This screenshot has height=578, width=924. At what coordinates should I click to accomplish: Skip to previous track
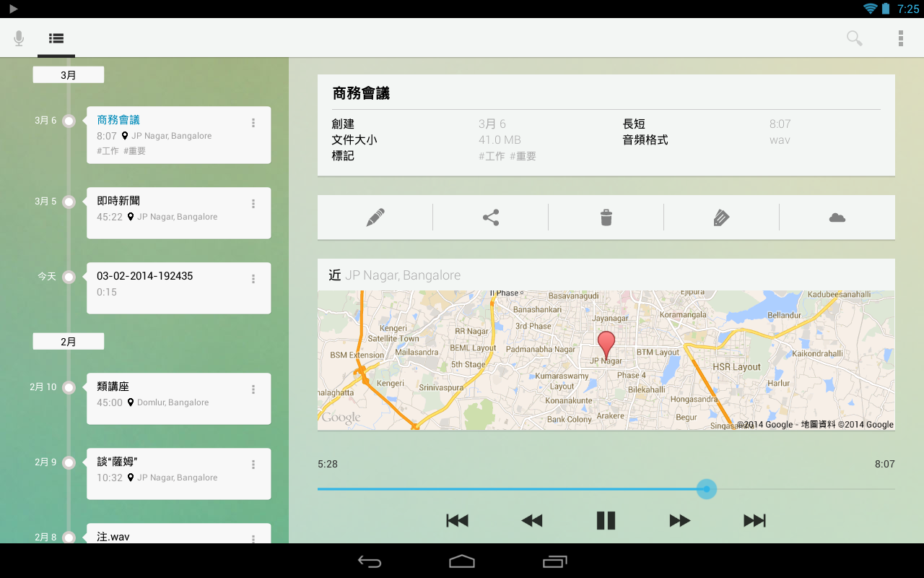[458, 520]
